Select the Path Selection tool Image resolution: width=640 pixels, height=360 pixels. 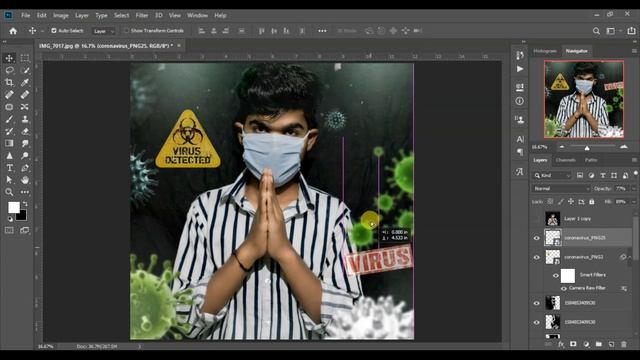point(9,180)
